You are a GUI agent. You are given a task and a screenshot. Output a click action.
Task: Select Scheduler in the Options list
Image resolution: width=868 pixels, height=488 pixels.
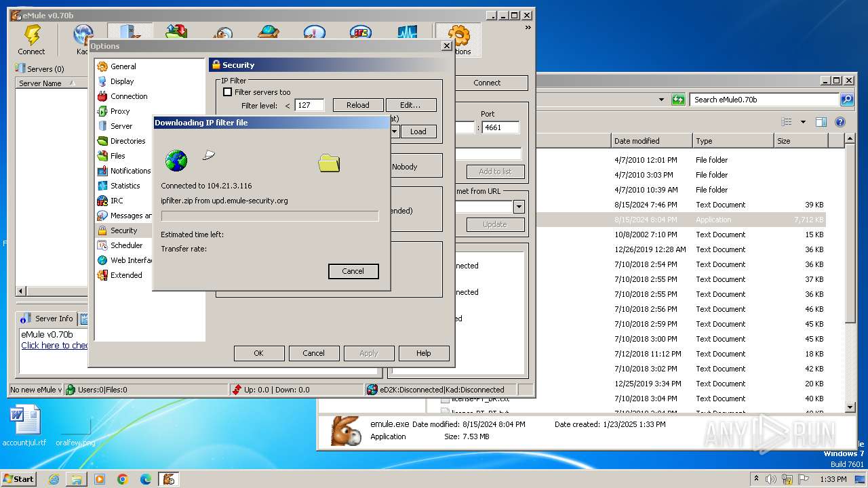point(126,245)
